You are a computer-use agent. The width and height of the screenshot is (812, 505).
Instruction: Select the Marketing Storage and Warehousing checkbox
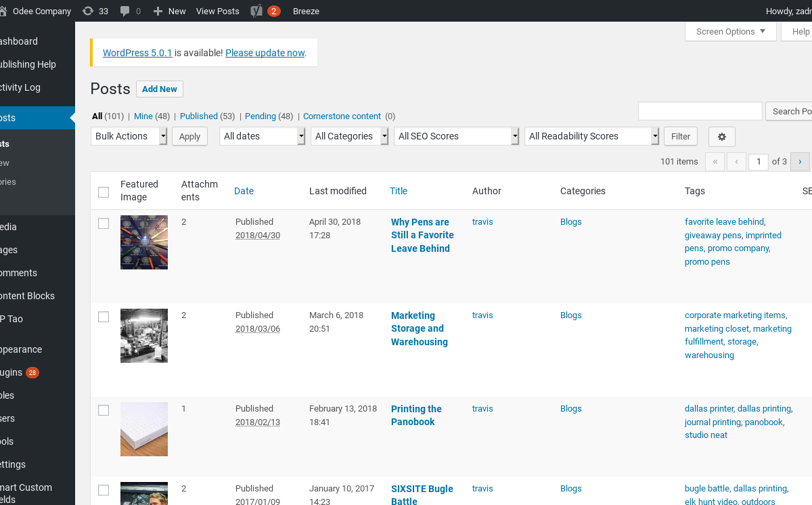point(104,317)
